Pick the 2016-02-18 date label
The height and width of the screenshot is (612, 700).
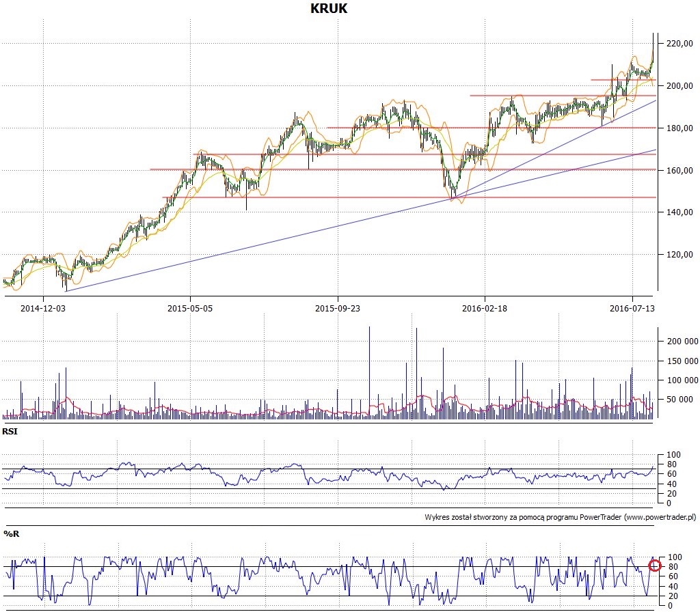tap(485, 308)
